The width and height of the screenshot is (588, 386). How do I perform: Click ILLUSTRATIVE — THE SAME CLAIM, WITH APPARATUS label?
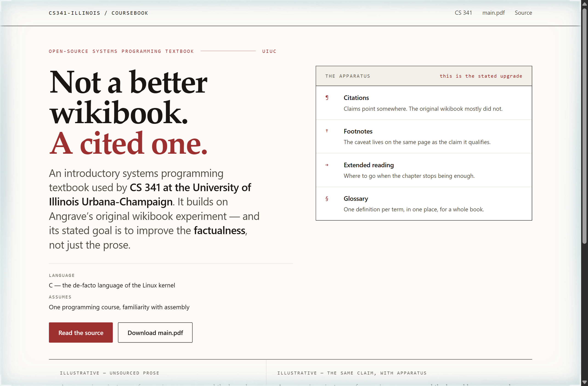point(352,373)
